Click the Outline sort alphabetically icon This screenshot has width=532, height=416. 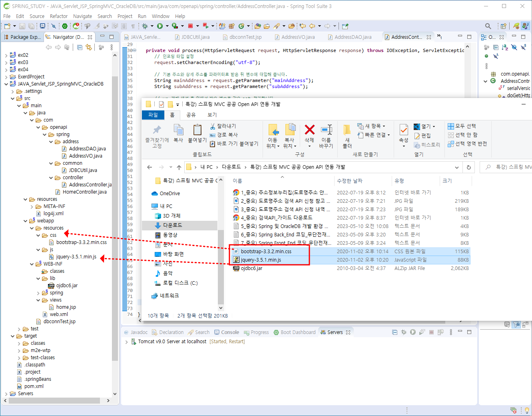pos(505,47)
